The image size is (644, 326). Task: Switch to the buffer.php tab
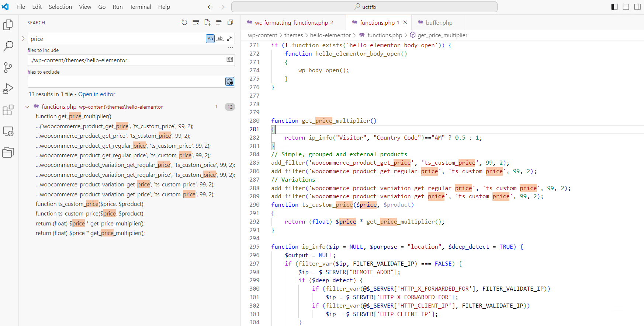click(x=439, y=22)
